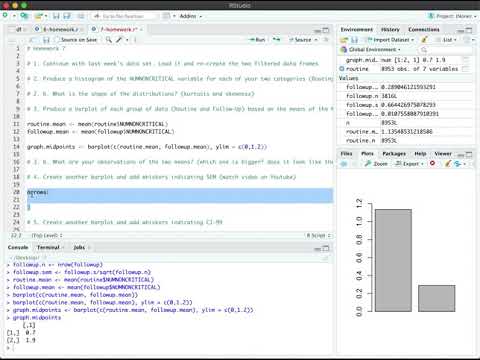
Task: Maximize the console pane
Action: coord(326,248)
